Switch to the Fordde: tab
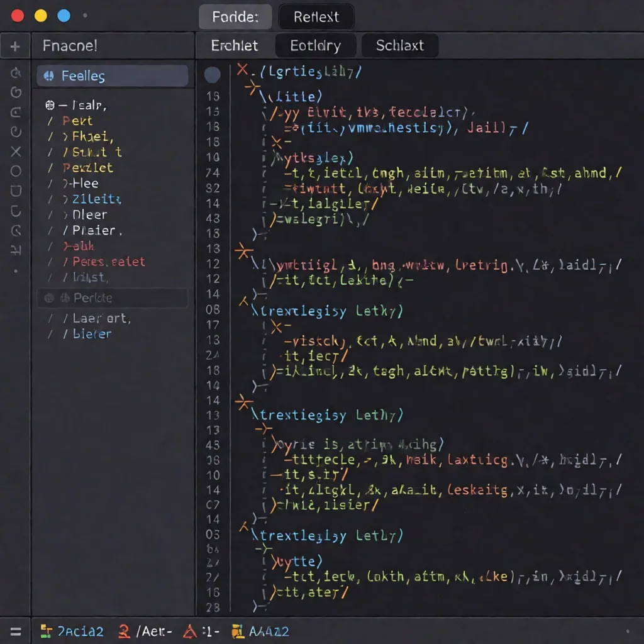The height and width of the screenshot is (644, 644). click(235, 17)
